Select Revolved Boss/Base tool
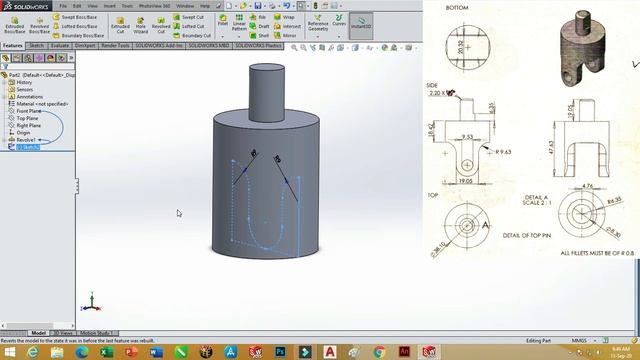This screenshot has width=640, height=360. click(39, 25)
